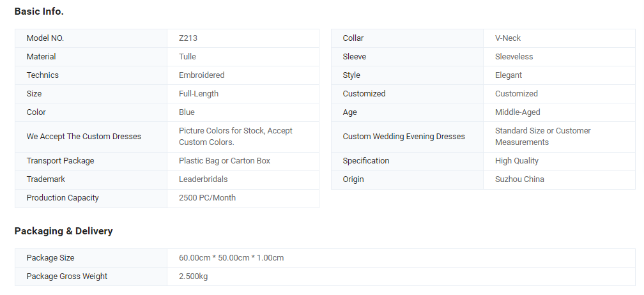Click the Z213 model number value
This screenshot has height=295, width=644.
[188, 38]
